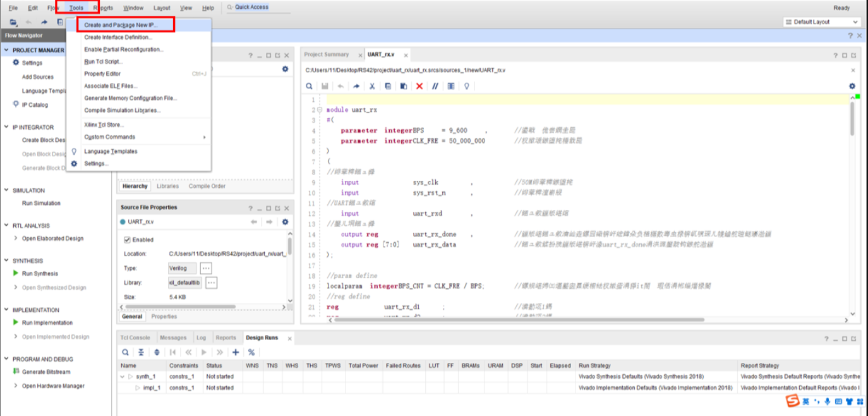Toggle line comments with the // icon
This screenshot has height=416, width=868.
pyautogui.click(x=435, y=86)
